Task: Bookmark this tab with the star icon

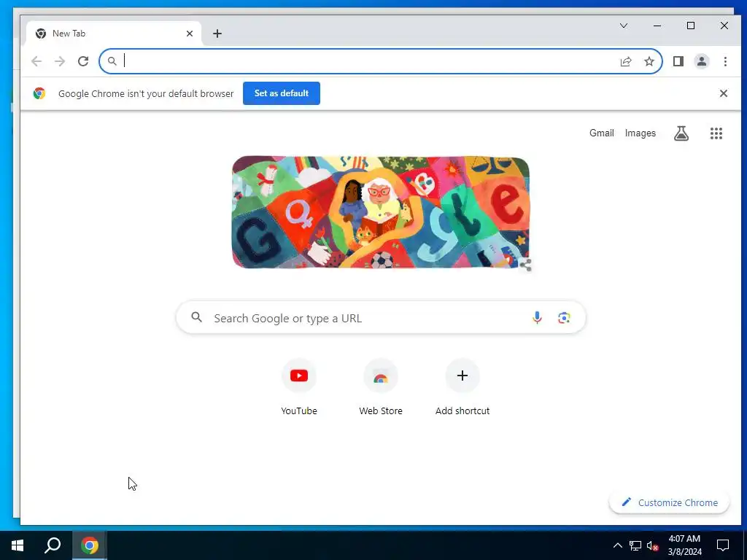Action: [649, 61]
